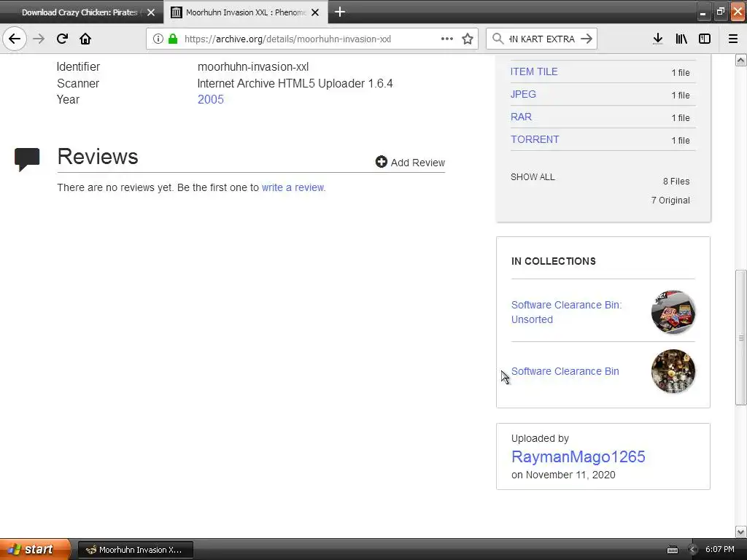747x560 pixels.
Task: Follow the write a review link
Action: click(x=293, y=187)
